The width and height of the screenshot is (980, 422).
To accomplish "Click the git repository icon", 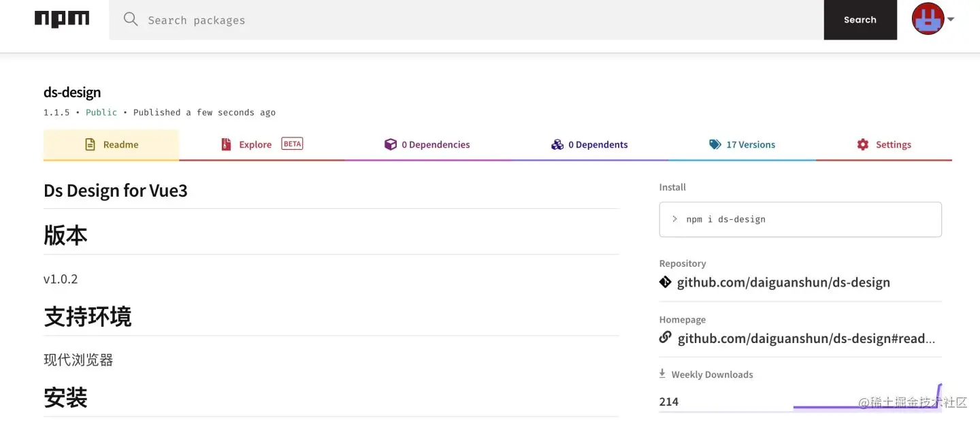I will pos(666,282).
